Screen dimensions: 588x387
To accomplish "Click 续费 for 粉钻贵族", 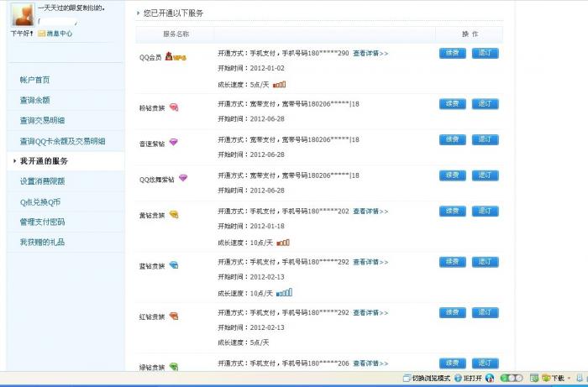I will [x=453, y=104].
